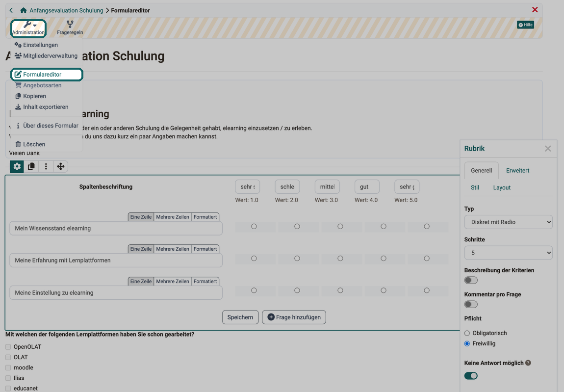Click the Frage hinzufügen button
Viewport: 564px width, 392px height.
[294, 317]
